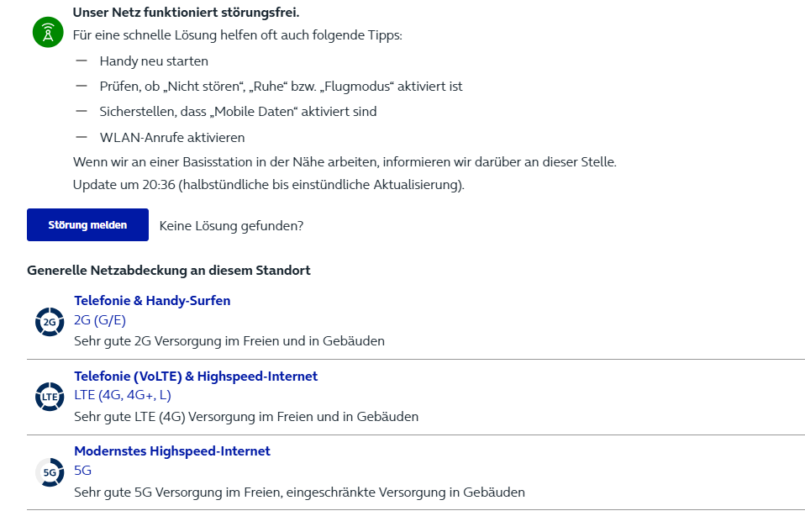The height and width of the screenshot is (532, 805).
Task: Click the 2G coverage ring icon
Action: coord(50,322)
